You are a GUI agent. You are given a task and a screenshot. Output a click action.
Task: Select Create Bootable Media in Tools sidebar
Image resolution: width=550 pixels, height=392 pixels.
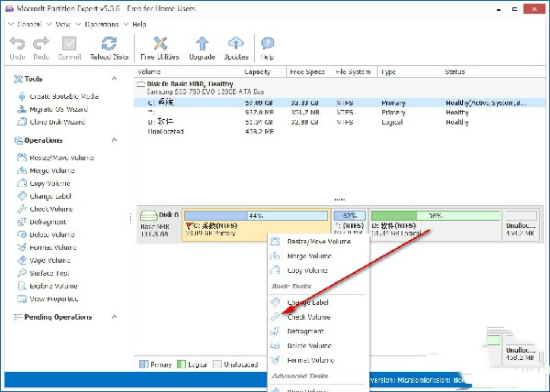click(x=65, y=96)
